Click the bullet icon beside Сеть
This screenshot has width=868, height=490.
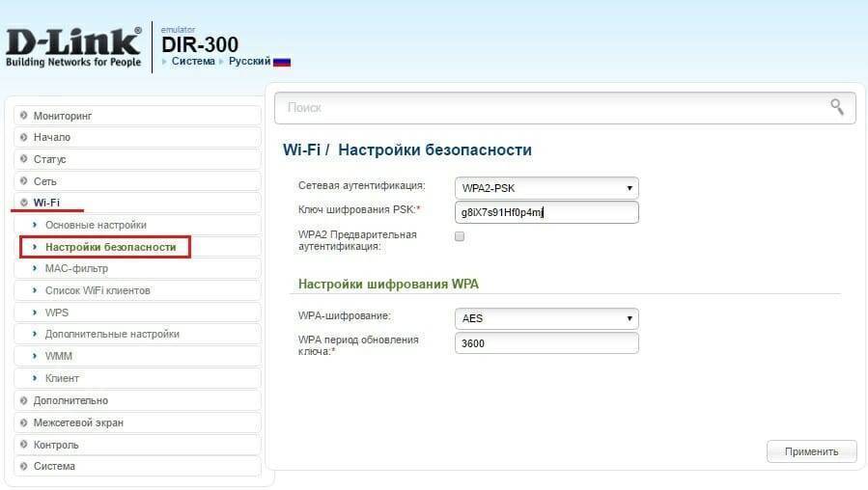click(23, 180)
